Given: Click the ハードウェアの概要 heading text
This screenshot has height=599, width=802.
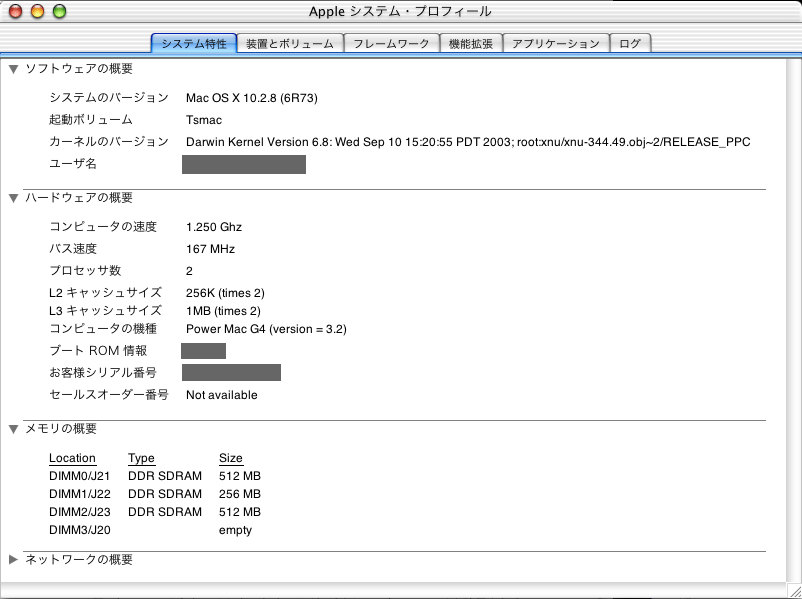Looking at the screenshot, I should pyautogui.click(x=79, y=197).
